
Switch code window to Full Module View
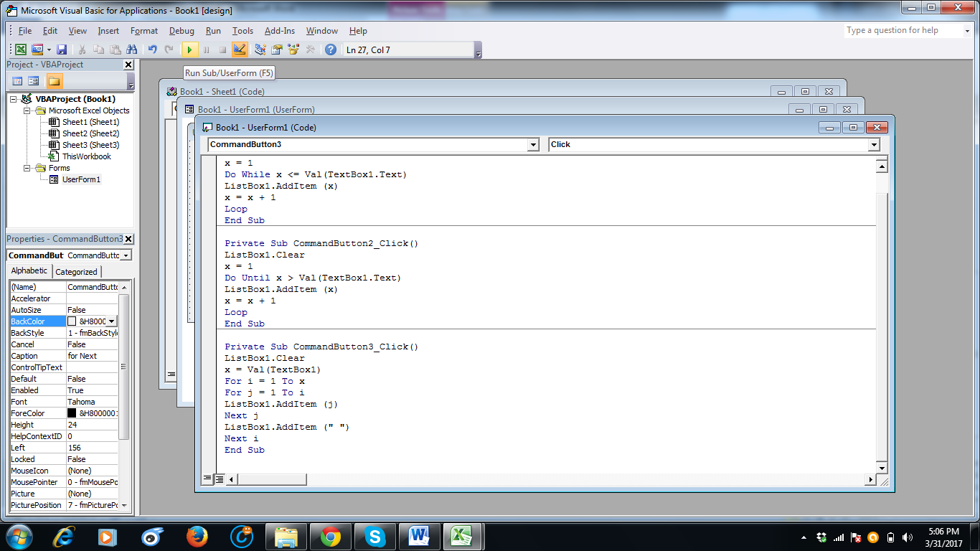click(x=220, y=479)
